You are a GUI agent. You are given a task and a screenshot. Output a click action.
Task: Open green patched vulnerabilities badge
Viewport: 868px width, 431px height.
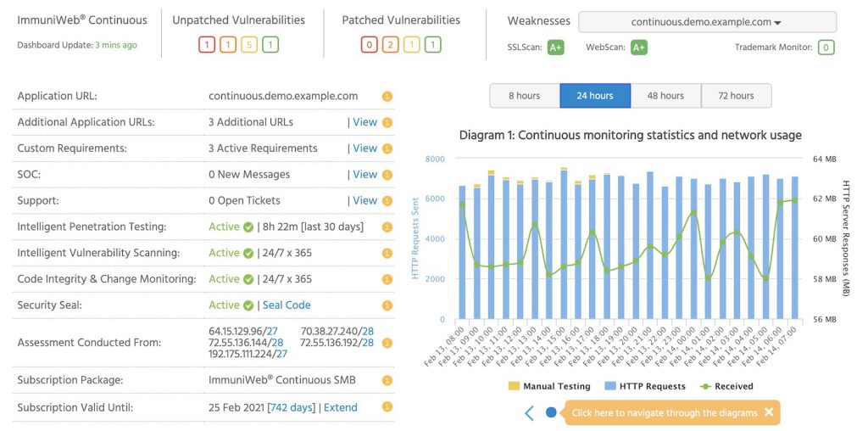(x=433, y=45)
